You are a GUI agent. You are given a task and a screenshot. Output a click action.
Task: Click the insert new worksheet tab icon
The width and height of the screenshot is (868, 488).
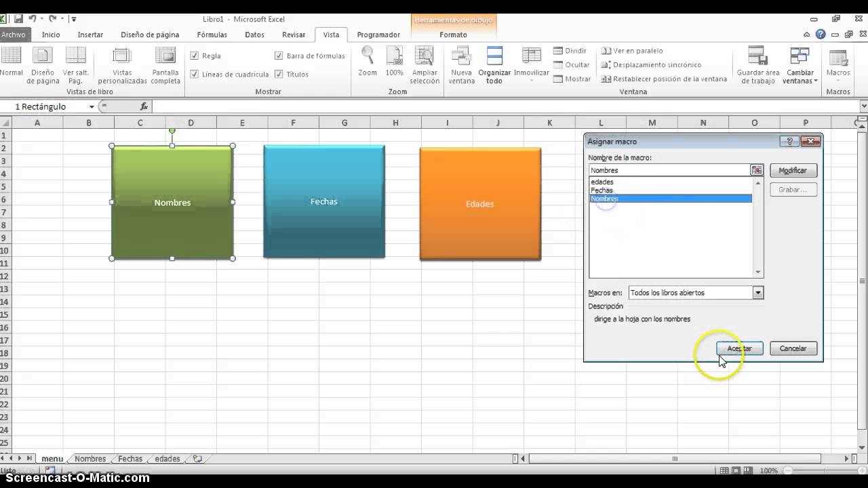pyautogui.click(x=197, y=459)
